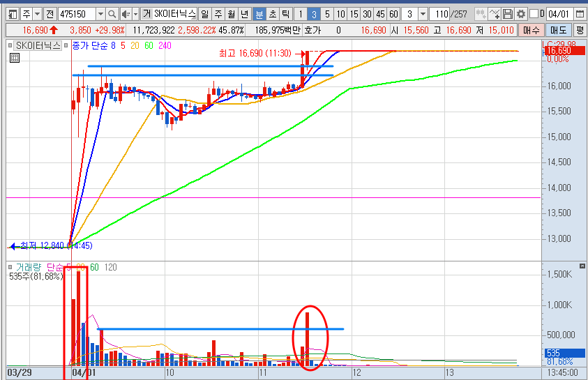Switch to monthly 월 chart tab
This screenshot has width=588, height=380.
(232, 14)
